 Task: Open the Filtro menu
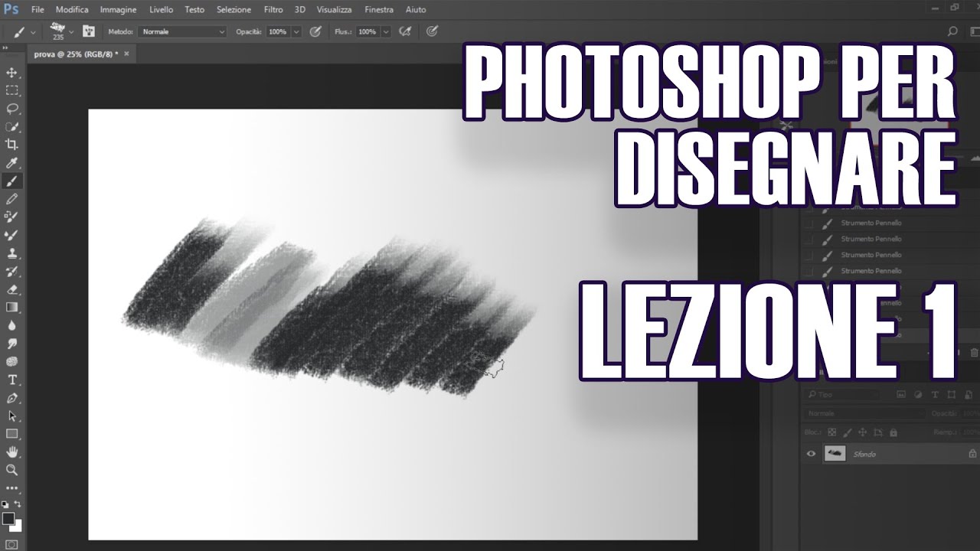(x=273, y=9)
